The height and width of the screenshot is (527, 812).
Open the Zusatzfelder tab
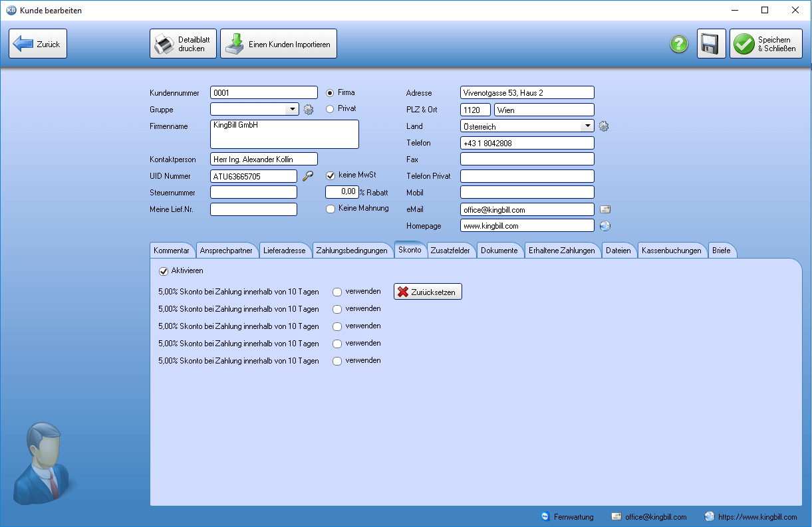pos(450,251)
